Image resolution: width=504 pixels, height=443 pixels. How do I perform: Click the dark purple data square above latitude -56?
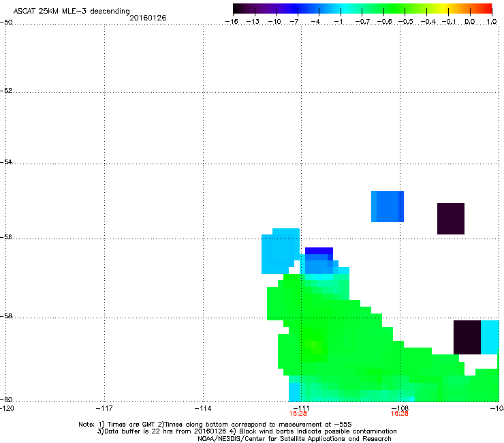point(451,219)
